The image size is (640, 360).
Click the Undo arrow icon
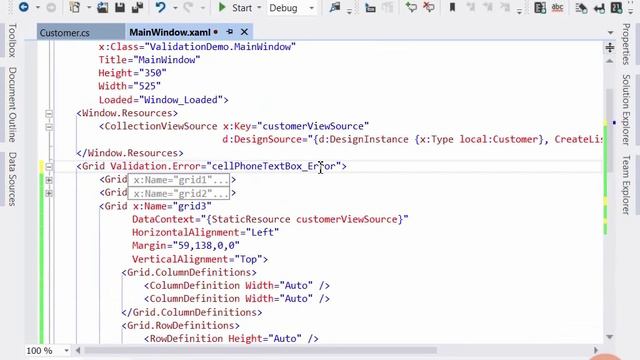160,7
